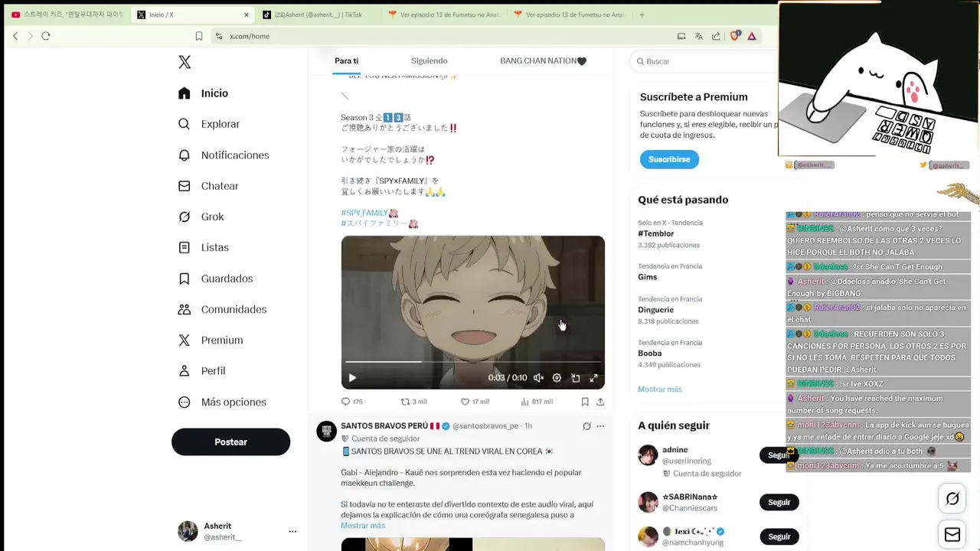Open Chatear messages
Screen dimensions: 980x551
[x=208, y=186]
